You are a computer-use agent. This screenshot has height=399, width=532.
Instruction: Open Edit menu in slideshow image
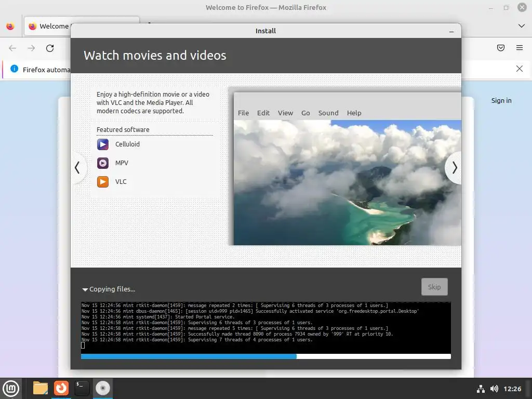[x=263, y=113]
